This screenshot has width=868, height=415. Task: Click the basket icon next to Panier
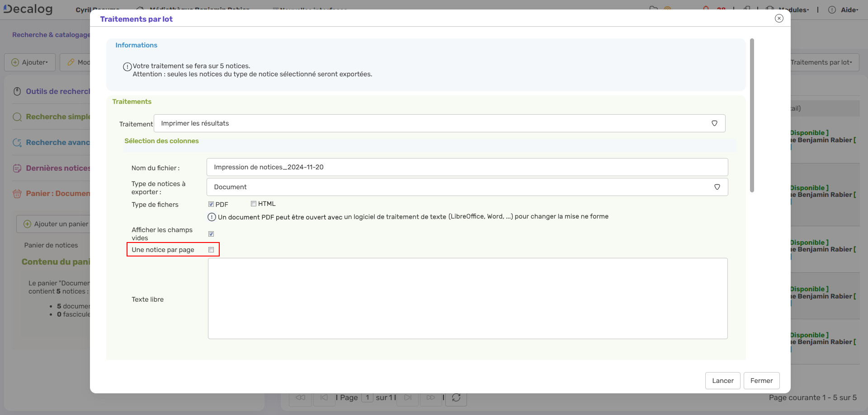17,193
